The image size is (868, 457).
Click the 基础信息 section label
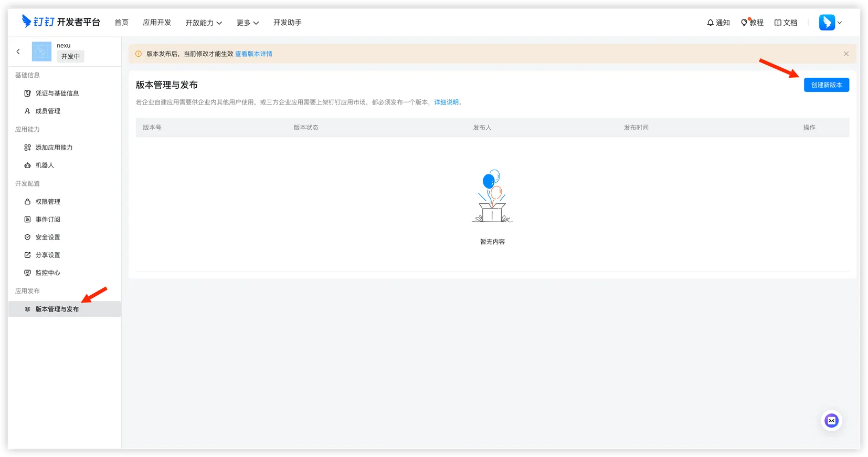click(27, 75)
